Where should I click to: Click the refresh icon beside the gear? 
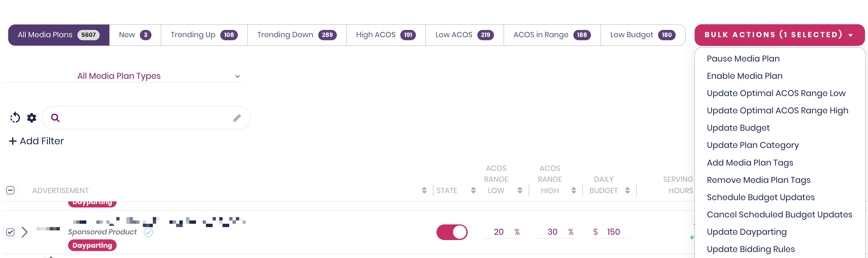(x=15, y=118)
